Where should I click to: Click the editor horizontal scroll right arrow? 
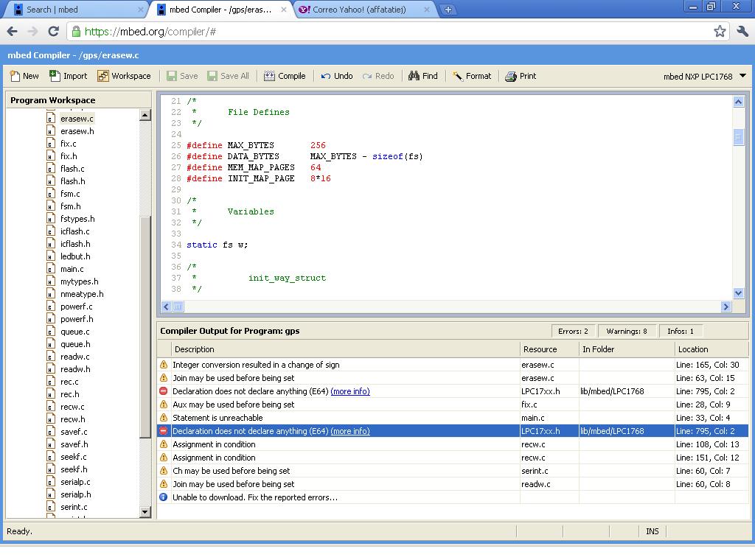(726, 307)
